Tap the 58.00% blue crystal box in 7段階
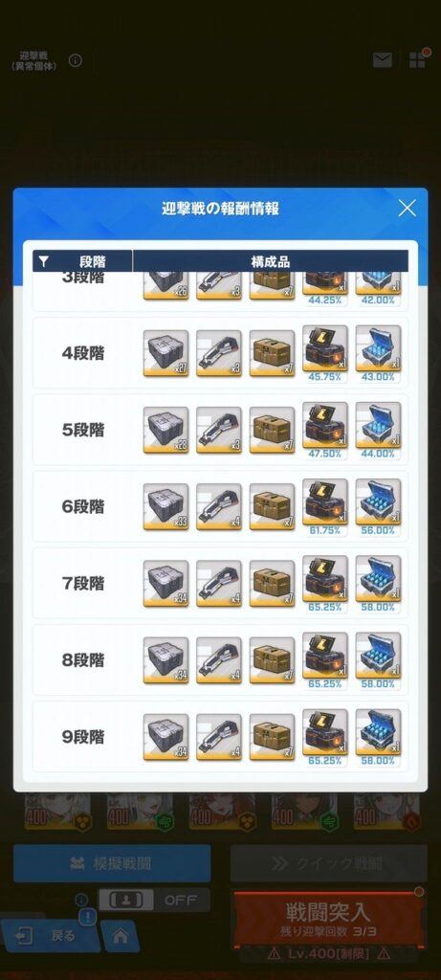The image size is (441, 980). click(x=378, y=579)
